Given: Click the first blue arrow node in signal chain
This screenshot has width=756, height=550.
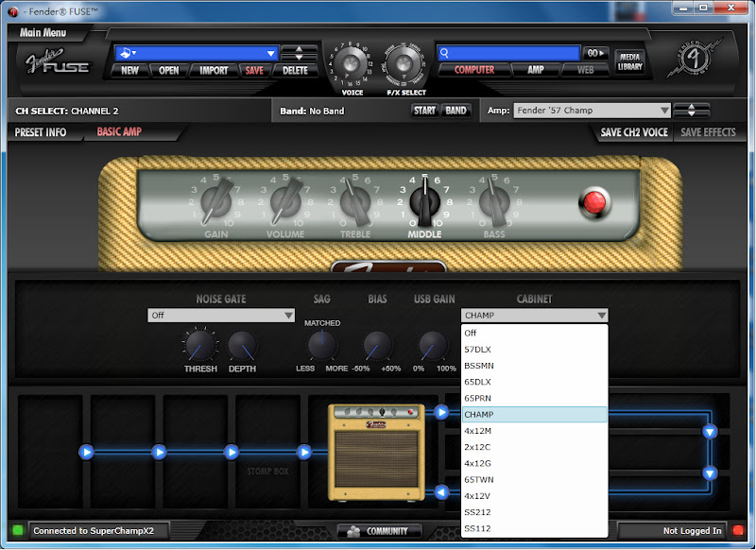Looking at the screenshot, I should (x=86, y=452).
